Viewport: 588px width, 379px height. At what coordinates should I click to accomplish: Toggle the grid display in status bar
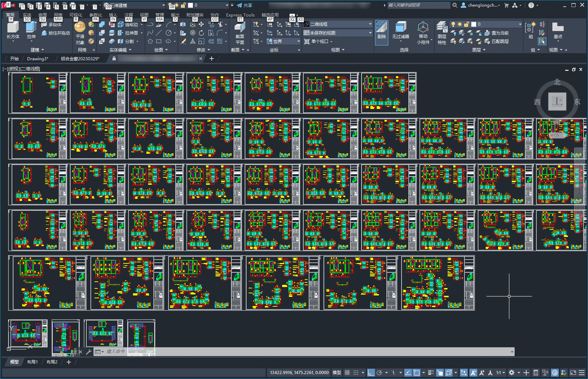click(347, 373)
